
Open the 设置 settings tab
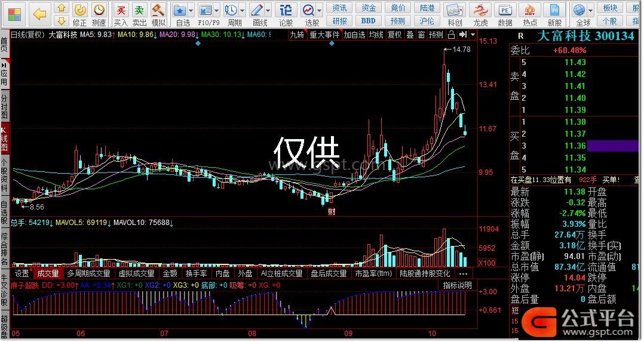[x=23, y=273]
